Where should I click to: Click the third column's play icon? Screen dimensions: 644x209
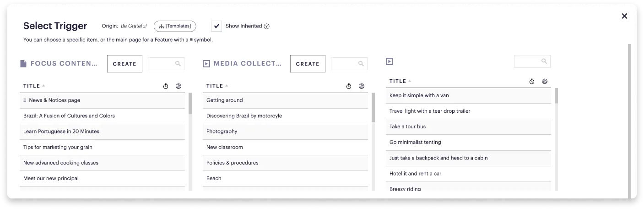(390, 61)
